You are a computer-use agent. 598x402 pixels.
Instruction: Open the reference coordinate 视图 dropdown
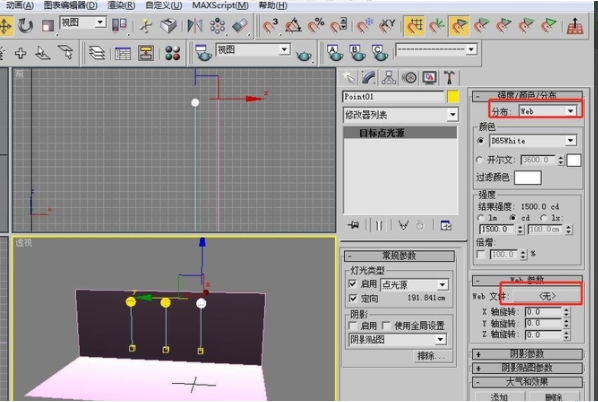pos(82,23)
